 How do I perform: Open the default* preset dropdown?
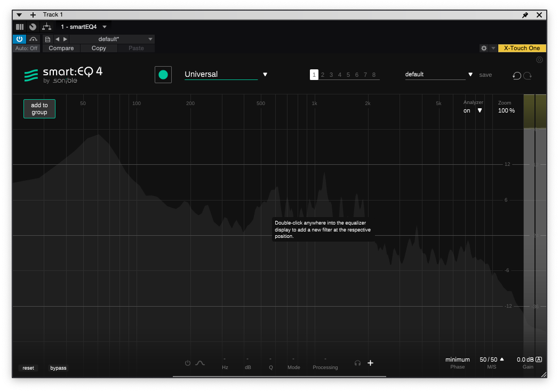(112, 39)
